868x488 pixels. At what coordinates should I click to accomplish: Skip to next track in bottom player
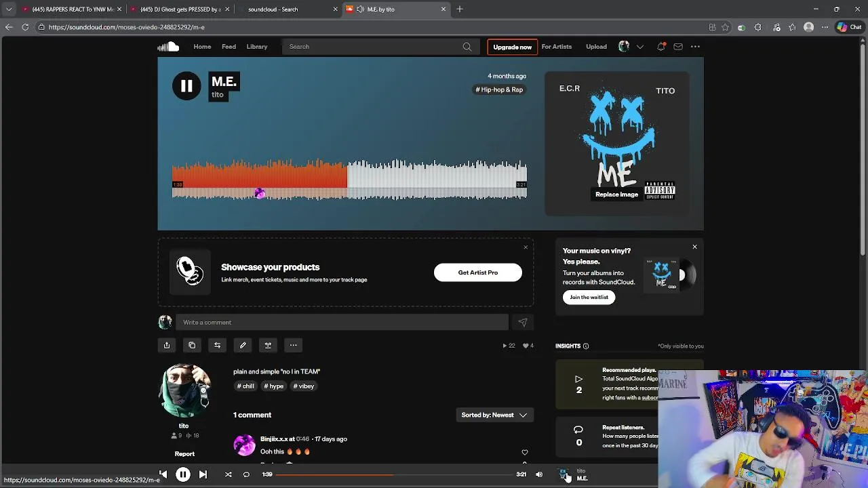pyautogui.click(x=203, y=474)
